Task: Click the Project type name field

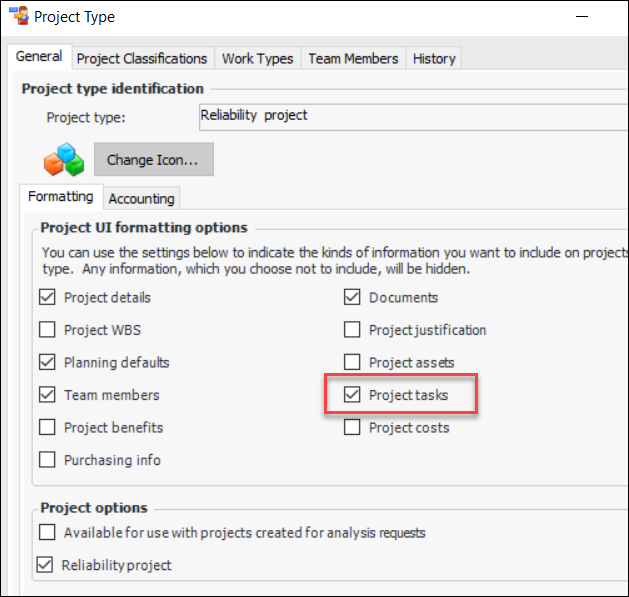Action: click(x=412, y=116)
